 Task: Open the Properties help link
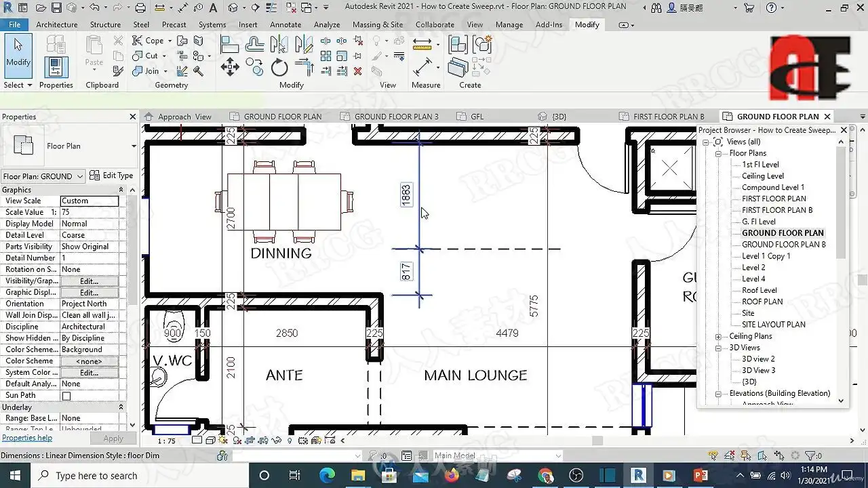click(x=26, y=438)
